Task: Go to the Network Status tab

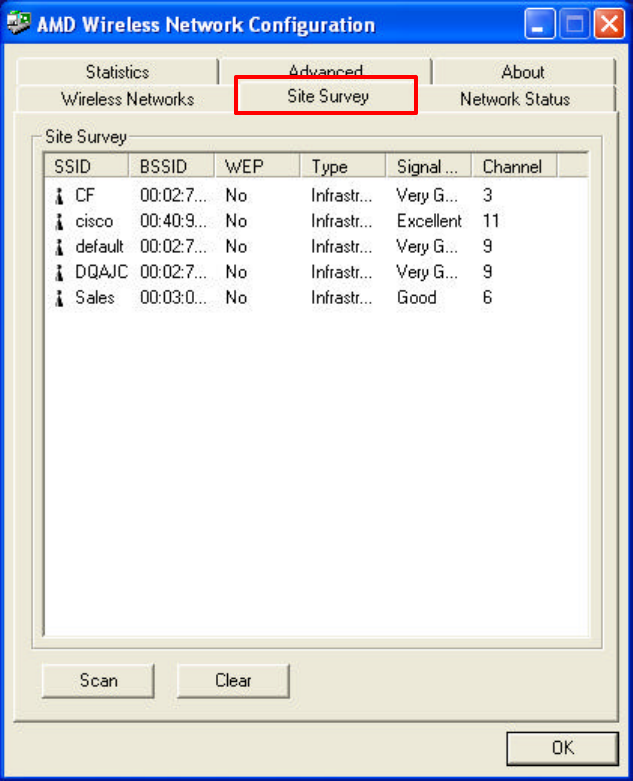Action: point(515,99)
